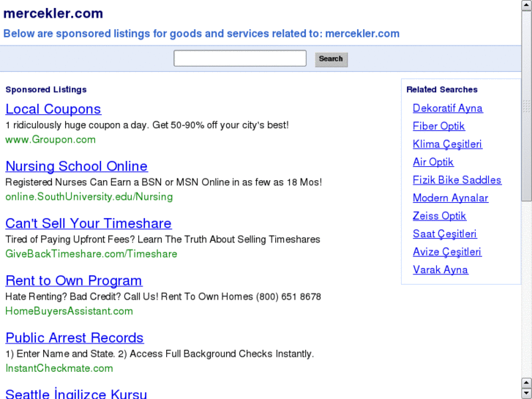This screenshot has width=532, height=399.
Task: Click the scrollbar up arrow at top
Action: click(527, 5)
